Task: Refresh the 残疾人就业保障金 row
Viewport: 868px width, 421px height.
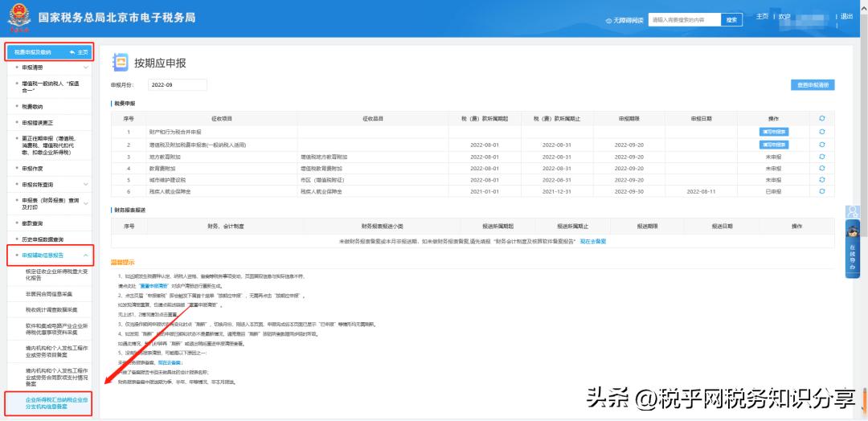Action: pos(821,191)
